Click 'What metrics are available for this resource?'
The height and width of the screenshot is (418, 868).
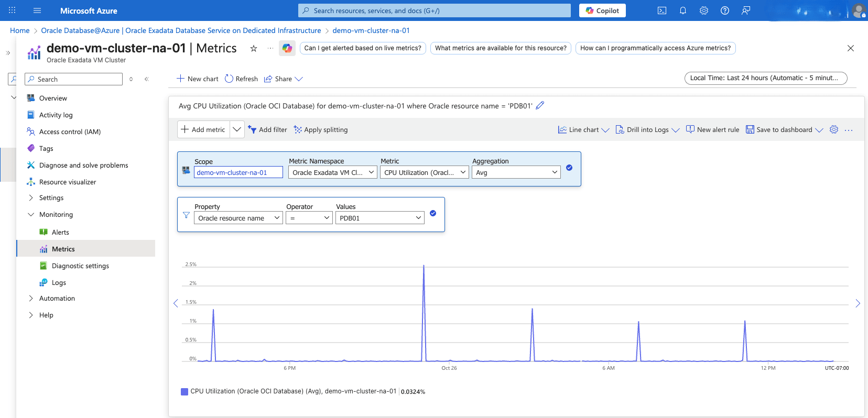[501, 48]
